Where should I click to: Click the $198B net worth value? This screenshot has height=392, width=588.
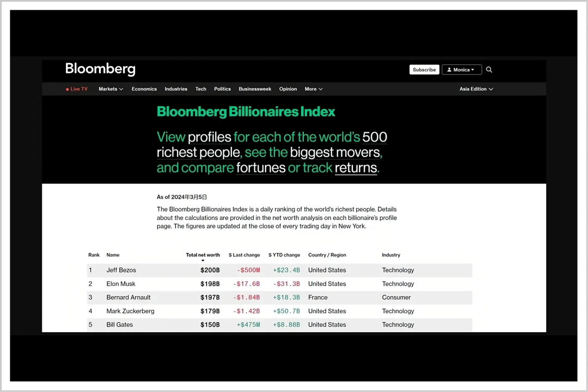pyautogui.click(x=210, y=284)
